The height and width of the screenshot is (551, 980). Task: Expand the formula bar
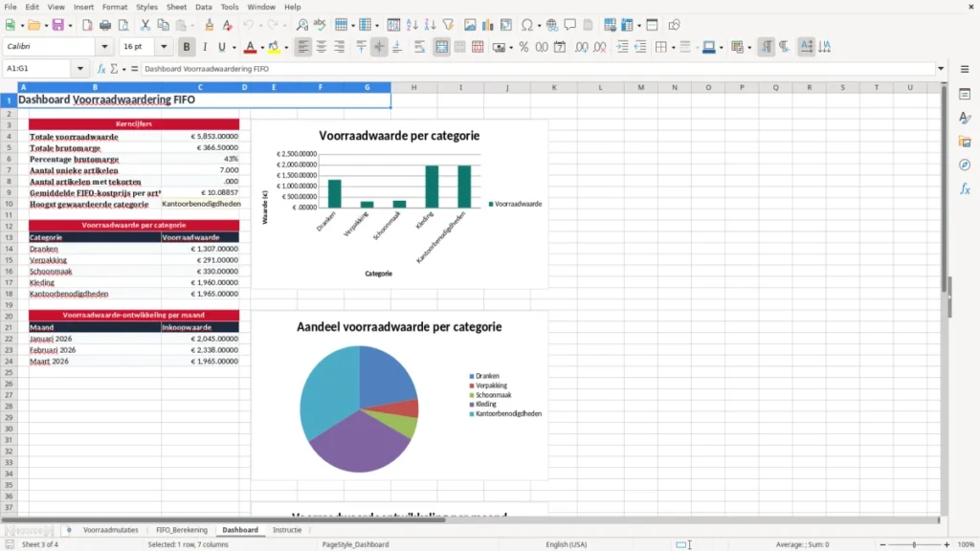[x=941, y=69]
